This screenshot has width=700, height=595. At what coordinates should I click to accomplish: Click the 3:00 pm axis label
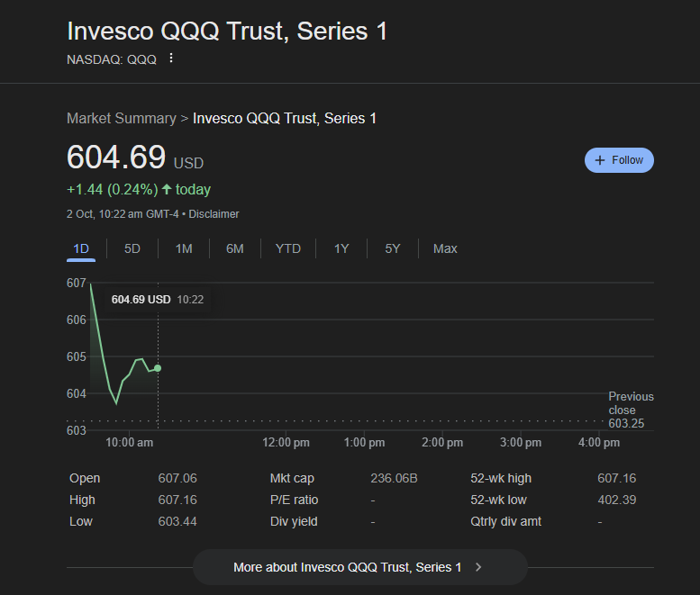click(521, 443)
